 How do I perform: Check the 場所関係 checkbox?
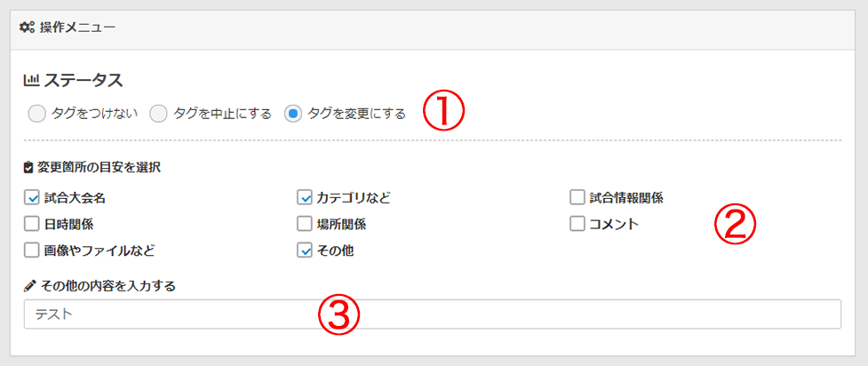[305, 224]
